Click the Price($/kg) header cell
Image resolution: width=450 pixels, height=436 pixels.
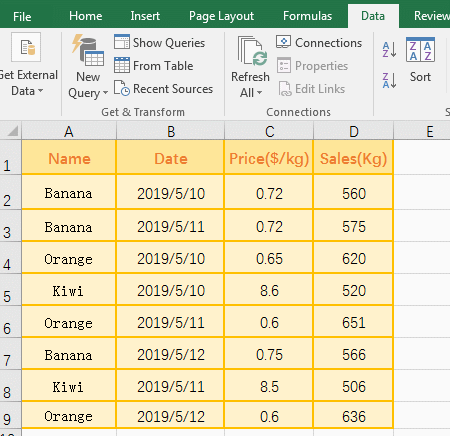click(x=269, y=157)
